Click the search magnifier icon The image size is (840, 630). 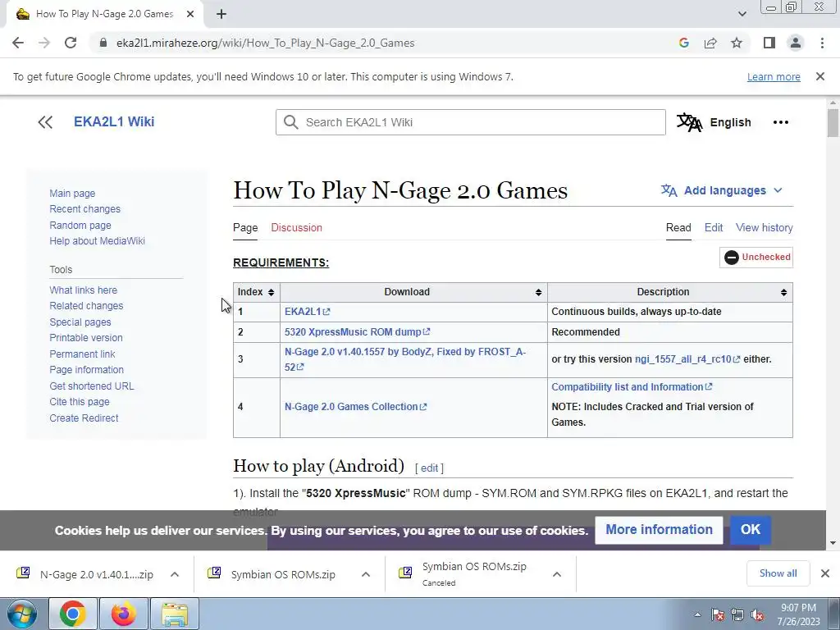pyautogui.click(x=291, y=122)
